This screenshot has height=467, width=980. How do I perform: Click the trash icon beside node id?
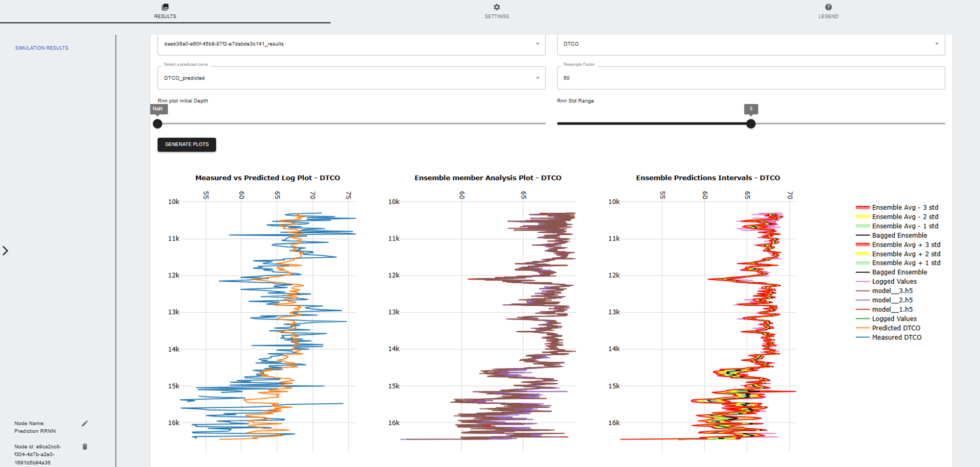pyautogui.click(x=85, y=447)
